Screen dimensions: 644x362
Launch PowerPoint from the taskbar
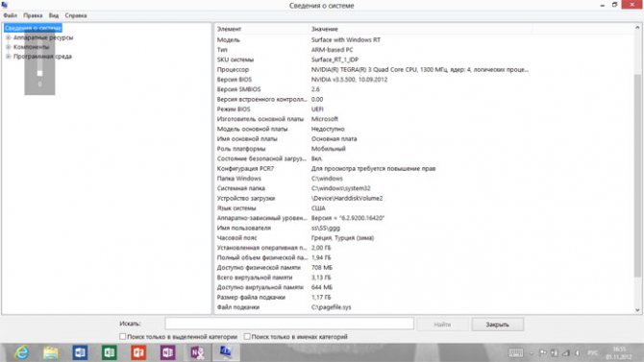[138, 352]
